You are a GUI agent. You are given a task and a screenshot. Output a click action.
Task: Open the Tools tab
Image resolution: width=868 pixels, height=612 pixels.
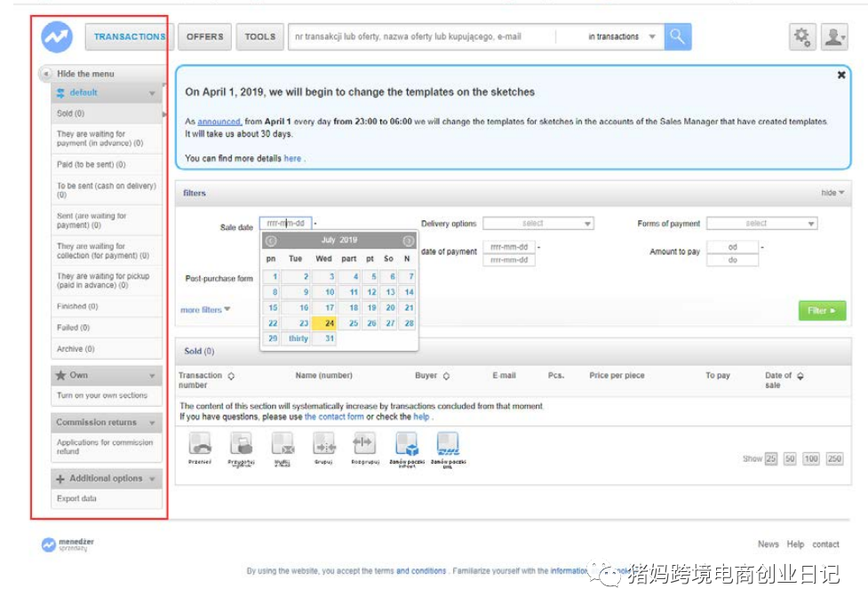click(259, 36)
